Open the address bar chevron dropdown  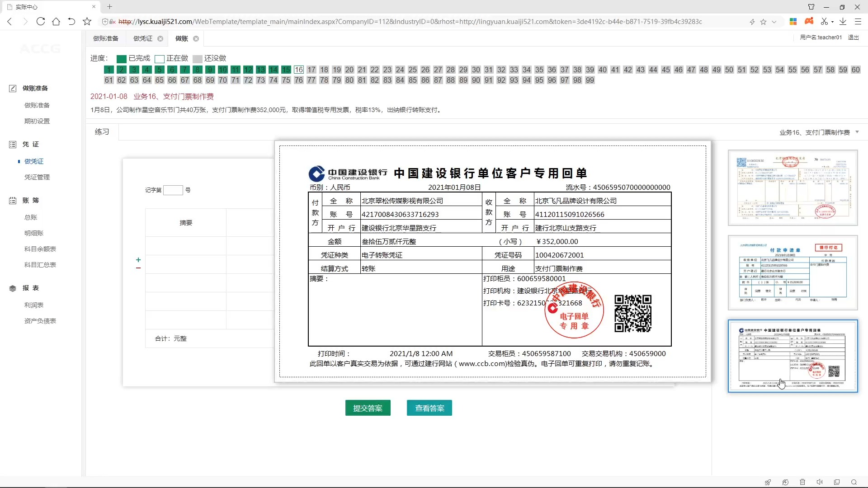pyautogui.click(x=774, y=21)
